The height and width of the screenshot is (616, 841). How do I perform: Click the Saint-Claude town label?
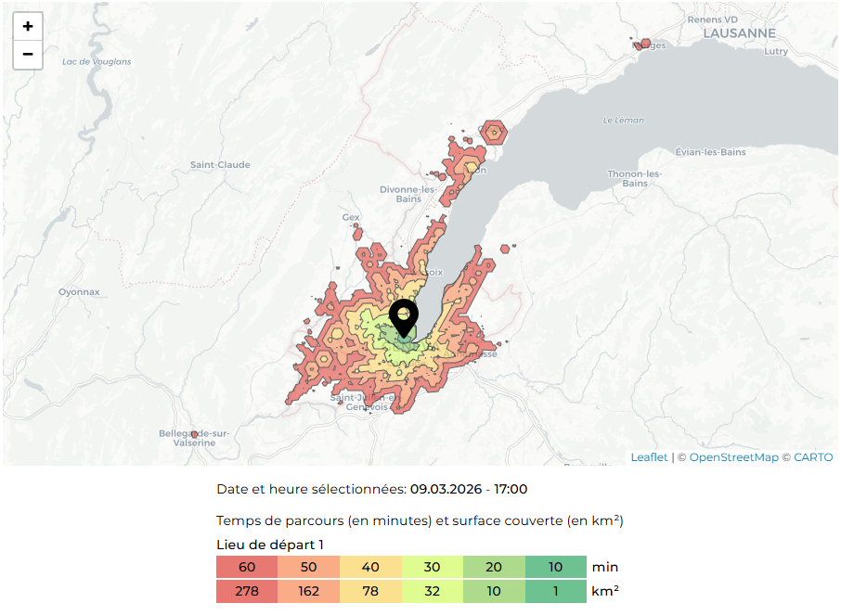(220, 165)
